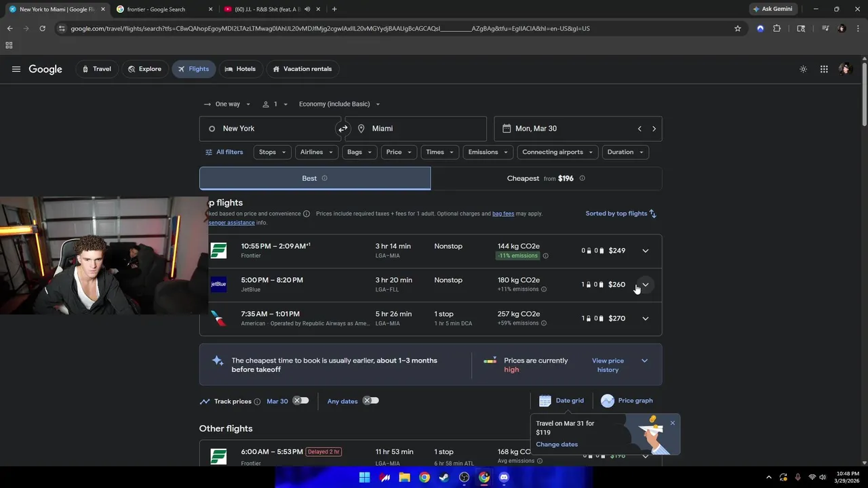Show emissions info for JetBlue flight

coord(544,289)
